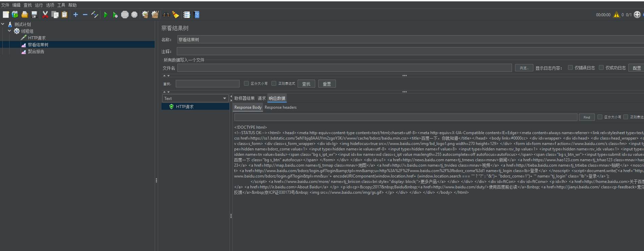Expand all tree nodes with plus icon

point(76,15)
